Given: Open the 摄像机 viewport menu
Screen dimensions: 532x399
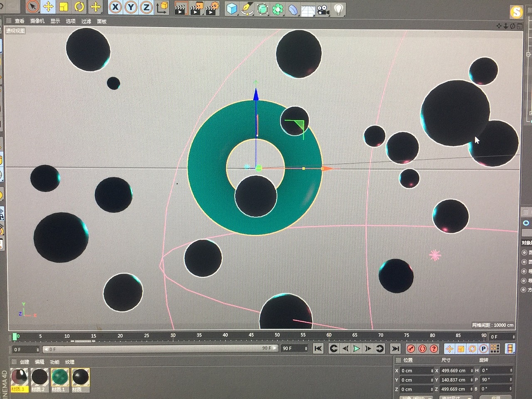Looking at the screenshot, I should [37, 21].
